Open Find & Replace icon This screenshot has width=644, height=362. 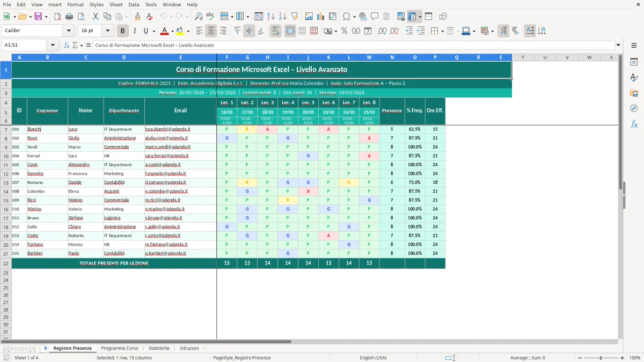[x=199, y=17]
